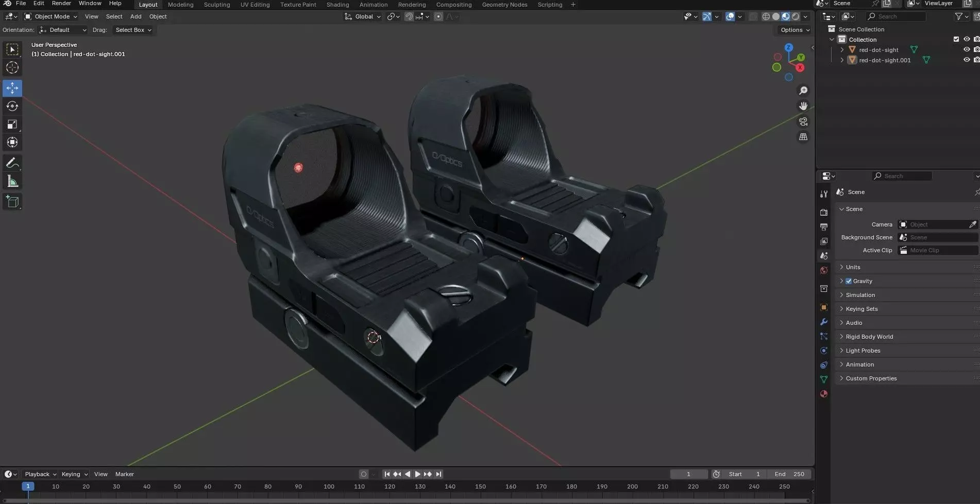The image size is (980, 504).
Task: Switch to Shading workspace tab
Action: [x=337, y=5]
